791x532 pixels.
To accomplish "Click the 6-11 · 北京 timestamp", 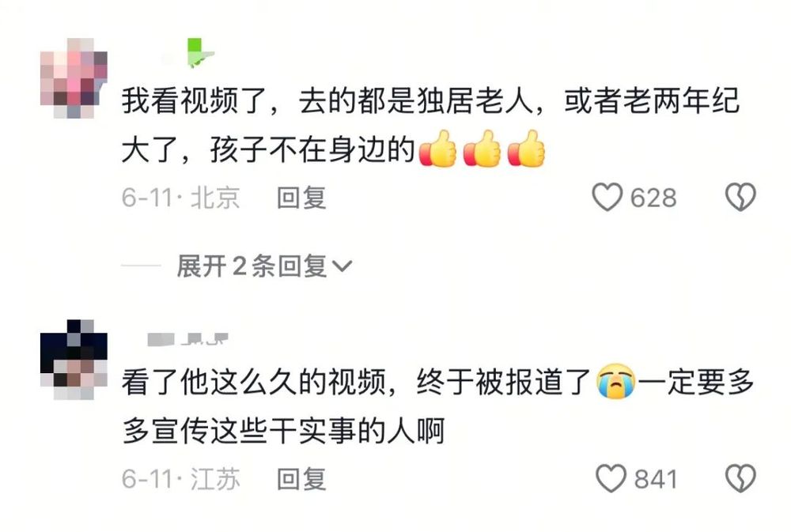I will (x=180, y=198).
